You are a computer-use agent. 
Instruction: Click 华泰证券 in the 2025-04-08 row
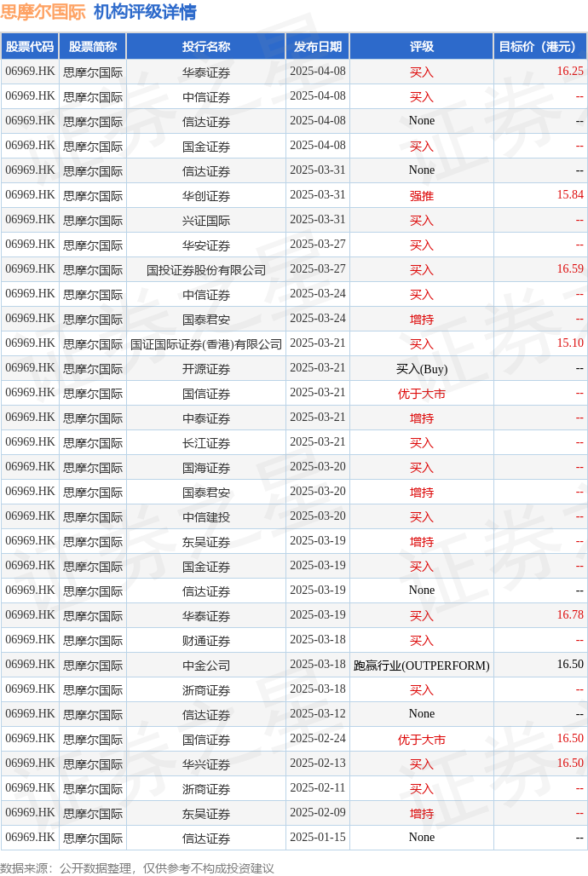pos(205,72)
